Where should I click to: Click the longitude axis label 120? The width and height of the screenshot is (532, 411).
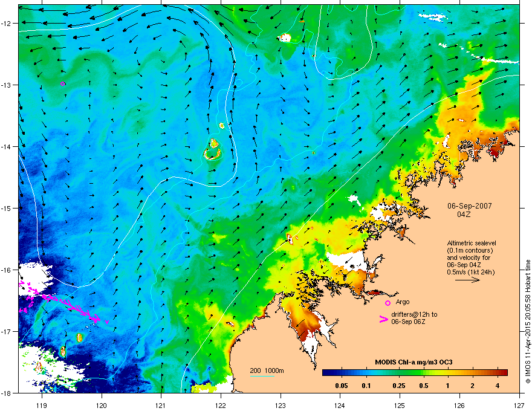pyautogui.click(x=102, y=405)
